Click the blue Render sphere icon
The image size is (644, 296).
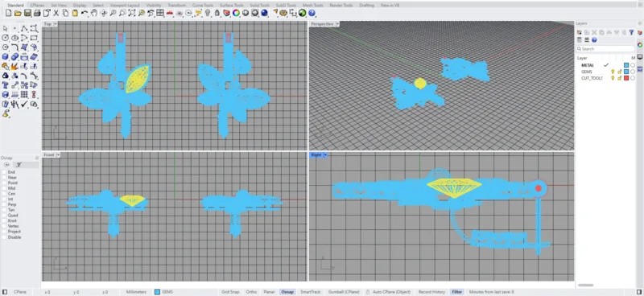265,13
